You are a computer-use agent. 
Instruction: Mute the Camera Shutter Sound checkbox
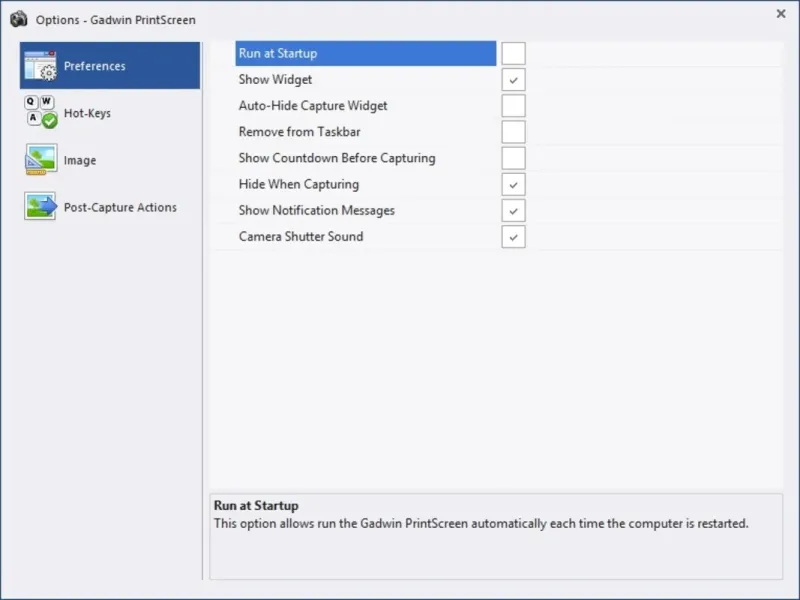point(513,237)
